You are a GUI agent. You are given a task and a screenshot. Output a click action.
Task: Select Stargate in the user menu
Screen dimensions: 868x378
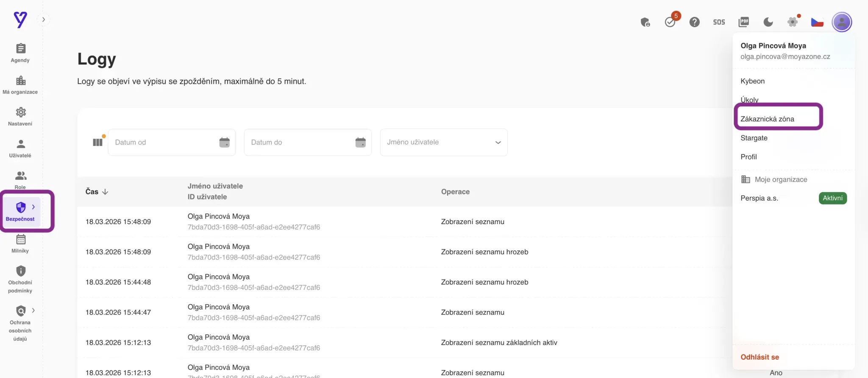pos(754,138)
